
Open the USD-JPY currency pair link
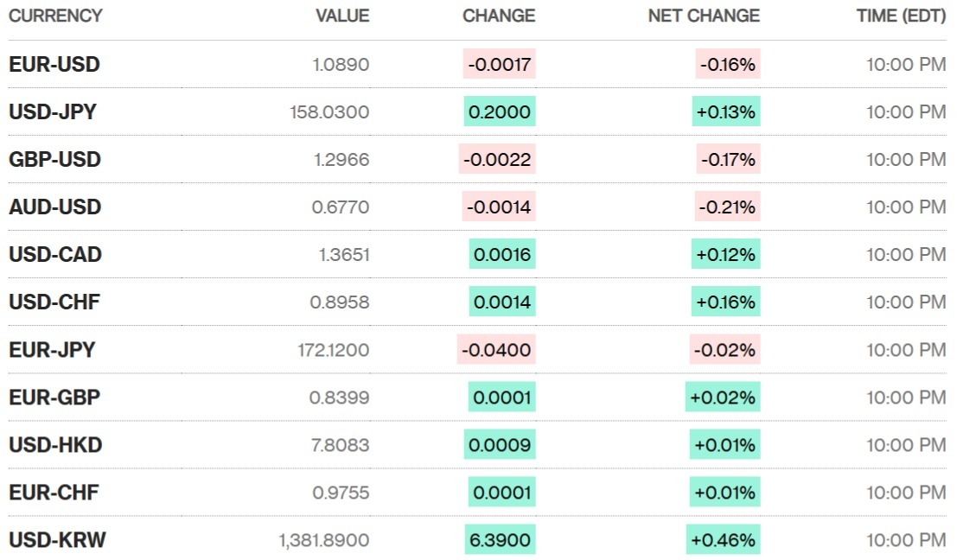[53, 112]
